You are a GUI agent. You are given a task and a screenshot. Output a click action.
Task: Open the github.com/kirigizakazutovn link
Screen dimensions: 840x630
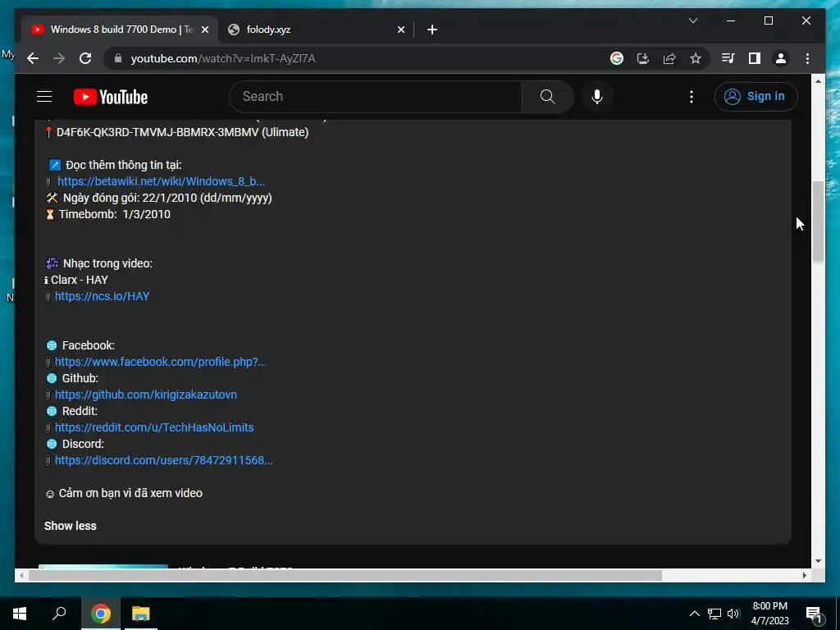pos(146,395)
